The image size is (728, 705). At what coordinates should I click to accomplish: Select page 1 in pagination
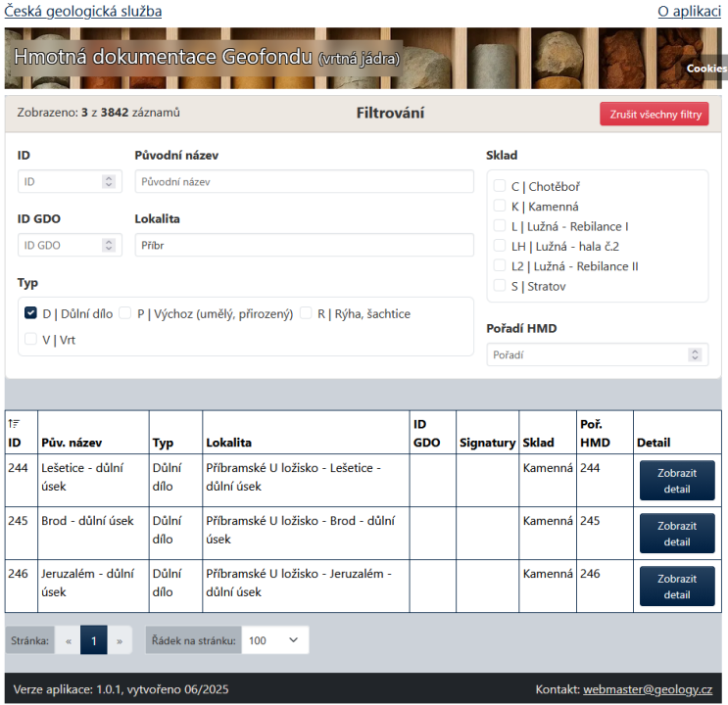pos(94,640)
